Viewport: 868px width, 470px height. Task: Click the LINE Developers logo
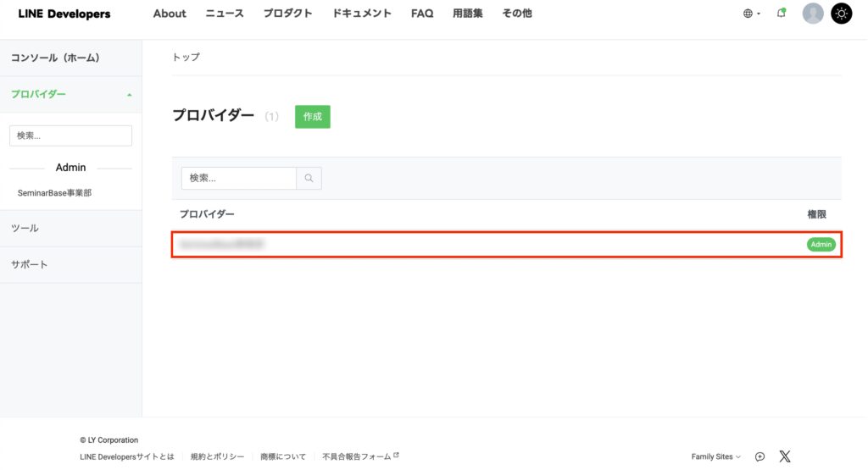coord(64,14)
